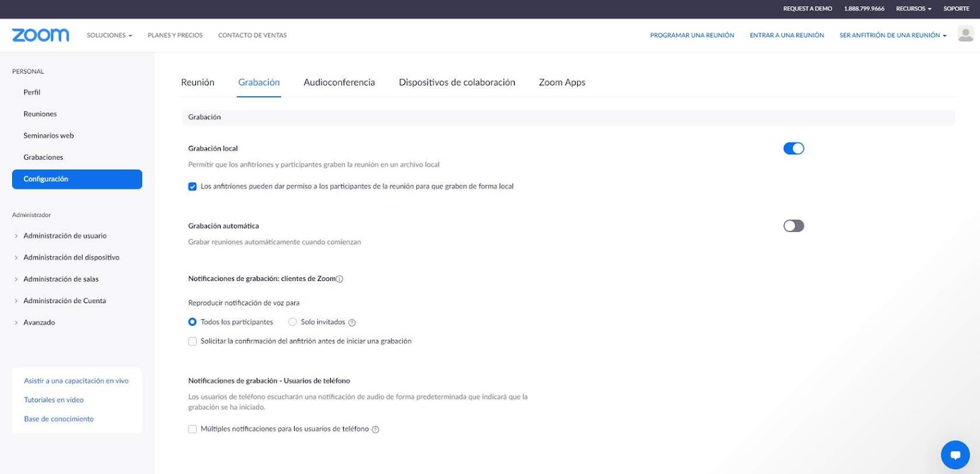980x474 pixels.
Task: Open Grabaciones in sidebar
Action: (x=43, y=157)
